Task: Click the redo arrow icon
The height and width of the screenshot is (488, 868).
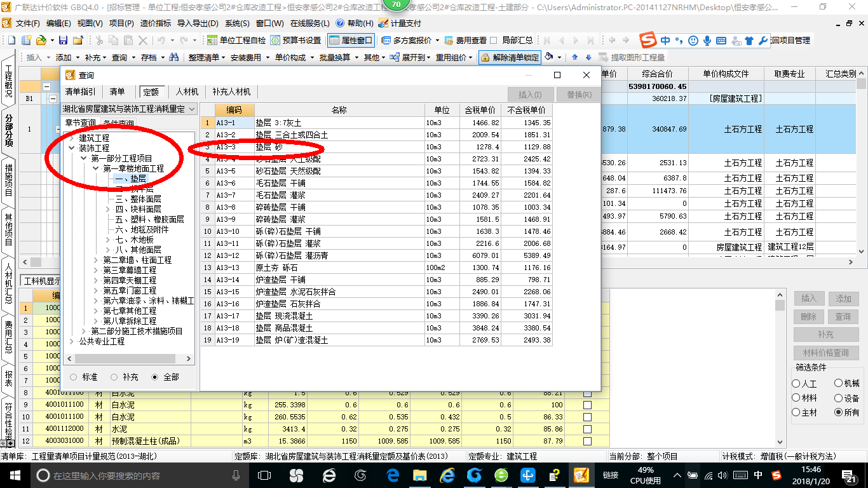Action: [x=184, y=40]
